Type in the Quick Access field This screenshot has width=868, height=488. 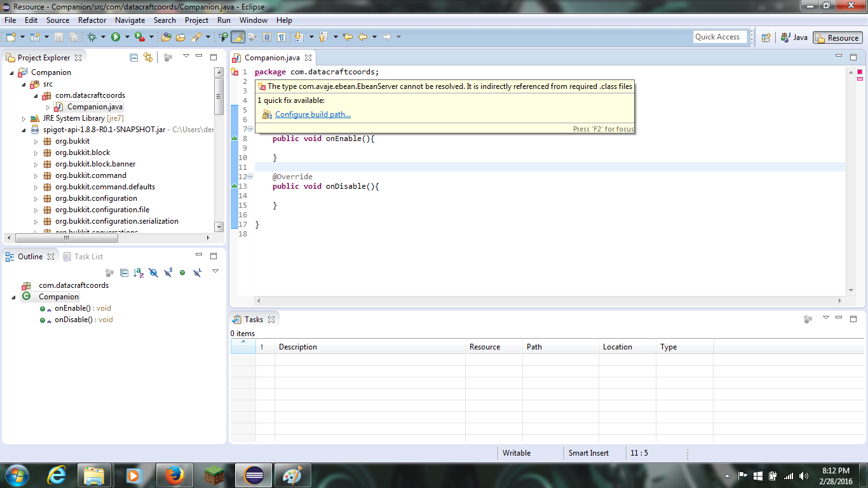click(x=720, y=36)
